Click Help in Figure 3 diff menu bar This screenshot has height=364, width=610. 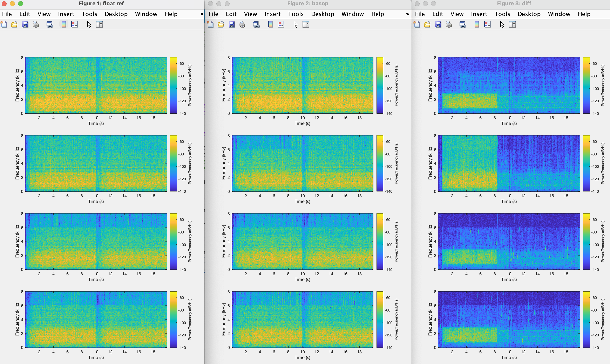[584, 14]
